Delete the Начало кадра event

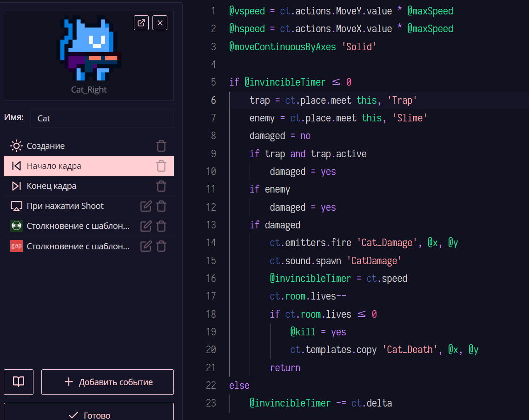tap(161, 166)
